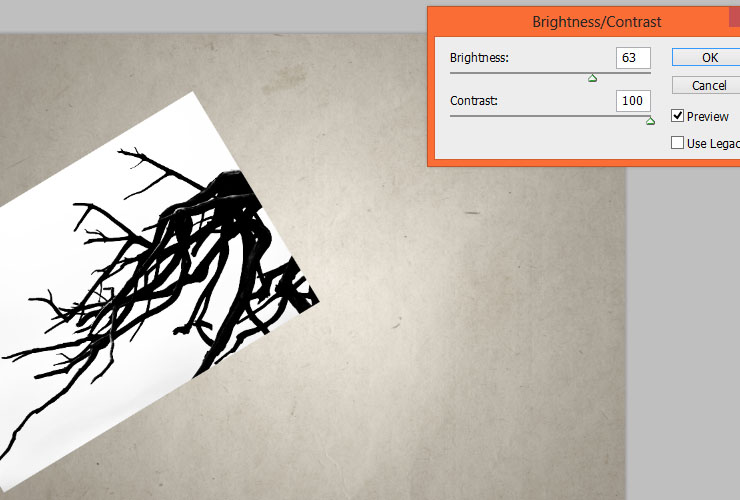740x500 pixels.
Task: Enable the Use Legacy checkbox
Action: (x=677, y=143)
